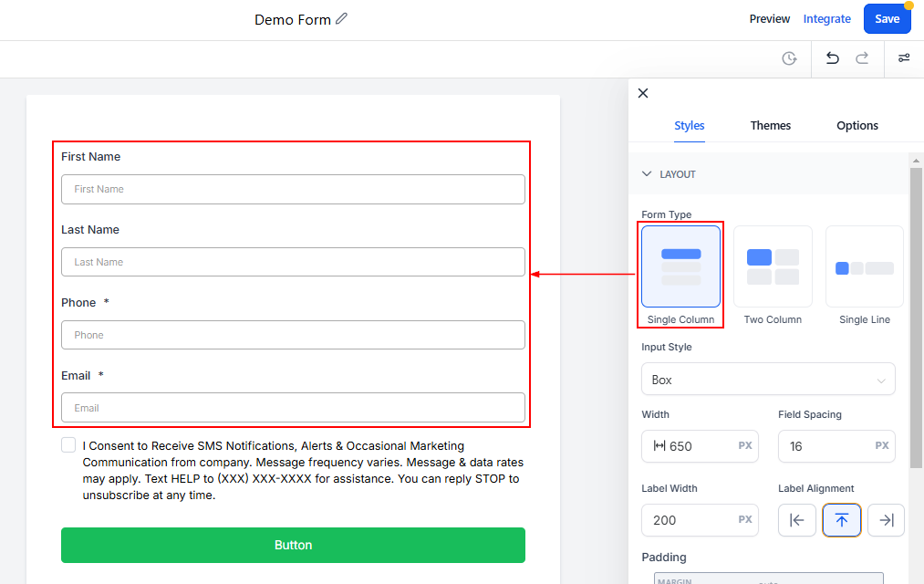Click the pencil icon beside Demo Form
The height and width of the screenshot is (584, 924).
tap(342, 18)
